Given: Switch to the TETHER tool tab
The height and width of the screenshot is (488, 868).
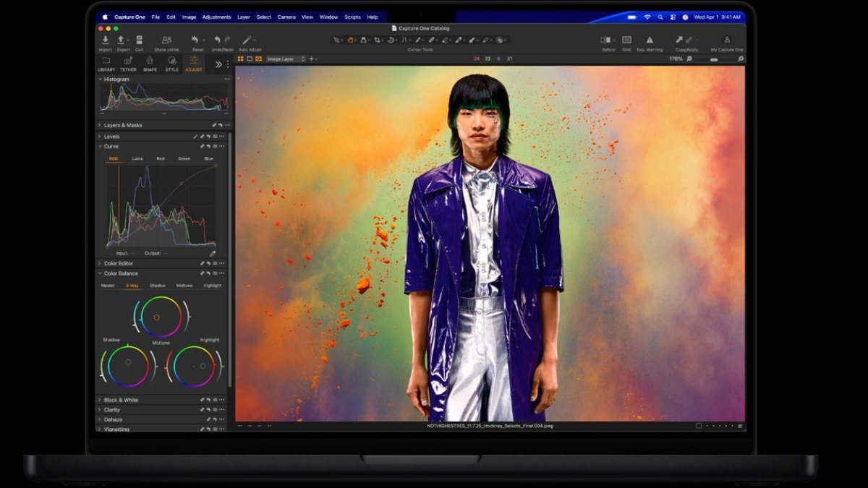Looking at the screenshot, I should coord(128,64).
